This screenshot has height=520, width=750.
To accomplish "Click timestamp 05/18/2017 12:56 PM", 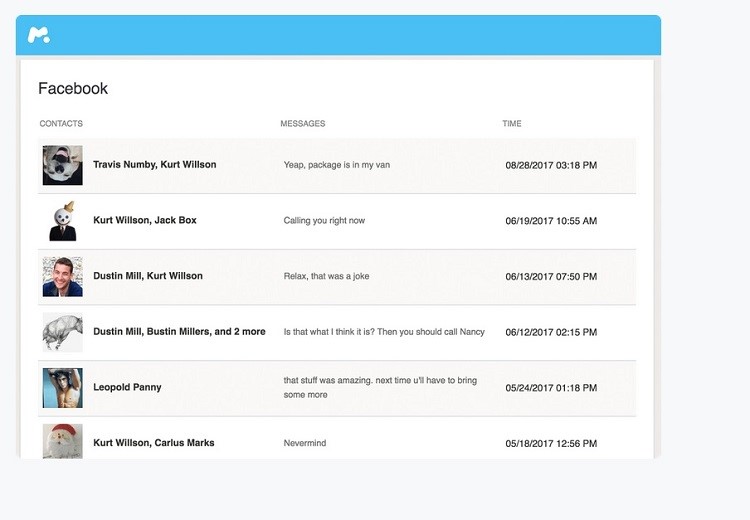I will (x=551, y=443).
